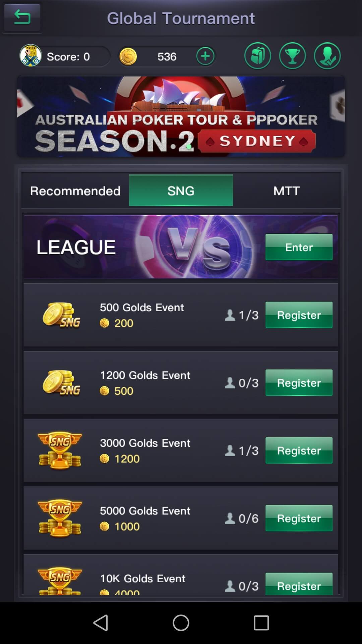Image resolution: width=362 pixels, height=644 pixels.
Task: Open the Australian Poker Tour Sydney banner
Action: point(181,116)
